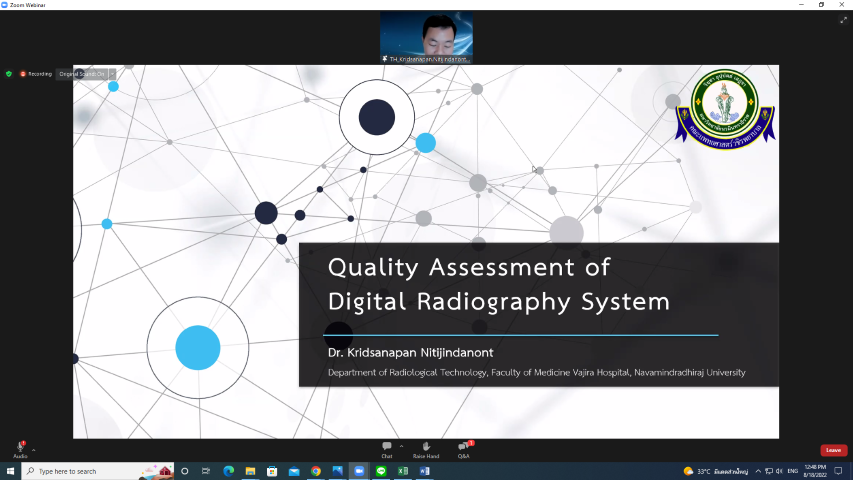Select the speaker video thumbnail

(426, 38)
